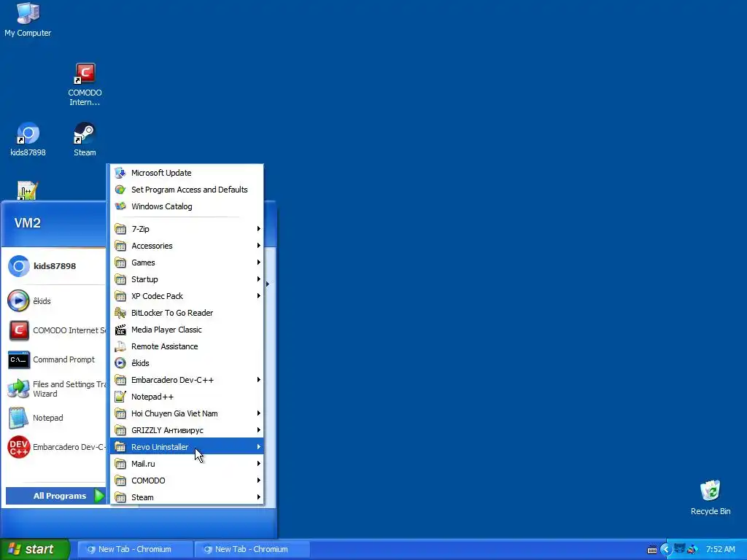Screen dimensions: 747x560
Task: Switch to second New Tab - Chromium taskbar button
Action: coord(252,549)
